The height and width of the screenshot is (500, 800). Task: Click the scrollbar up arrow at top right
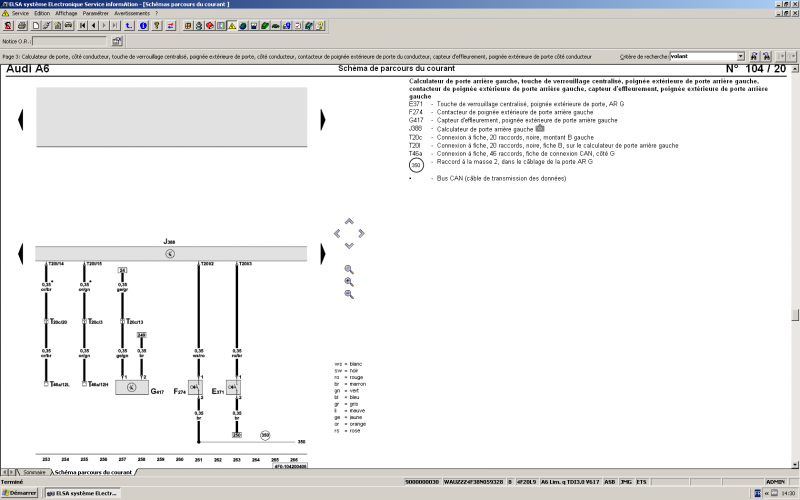(x=795, y=68)
